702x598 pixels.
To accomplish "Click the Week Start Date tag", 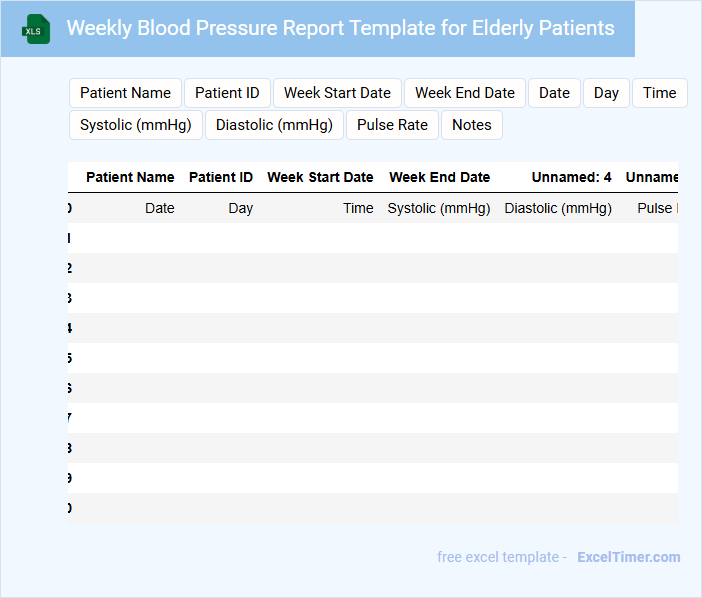I will [337, 93].
